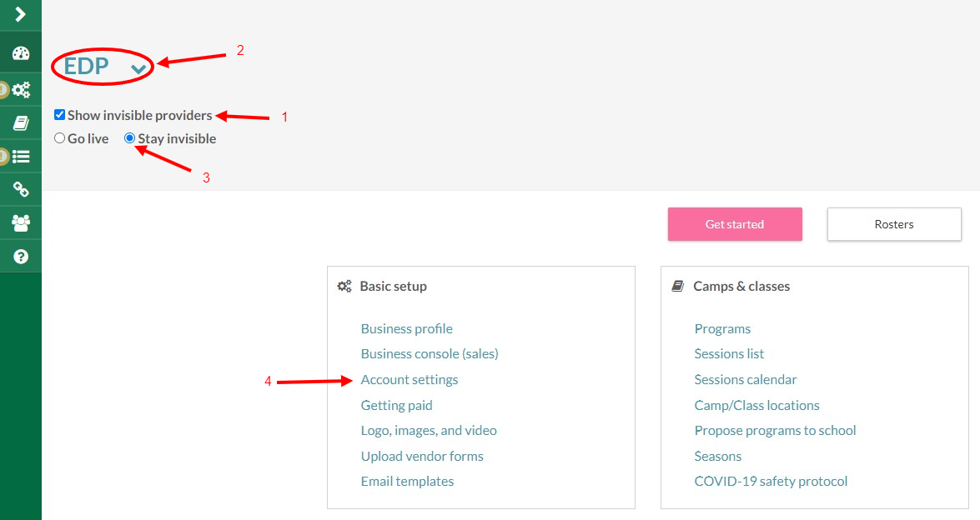Open the question mark help icon
Viewport: 980px width, 520px height.
coord(21,256)
